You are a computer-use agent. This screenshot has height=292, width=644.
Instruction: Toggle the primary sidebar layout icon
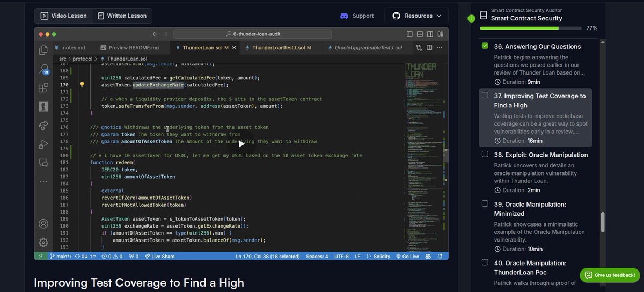(x=409, y=34)
